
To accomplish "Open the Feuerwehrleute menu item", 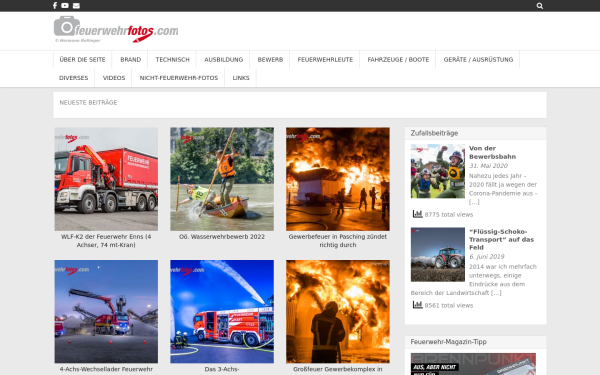I will (325, 60).
